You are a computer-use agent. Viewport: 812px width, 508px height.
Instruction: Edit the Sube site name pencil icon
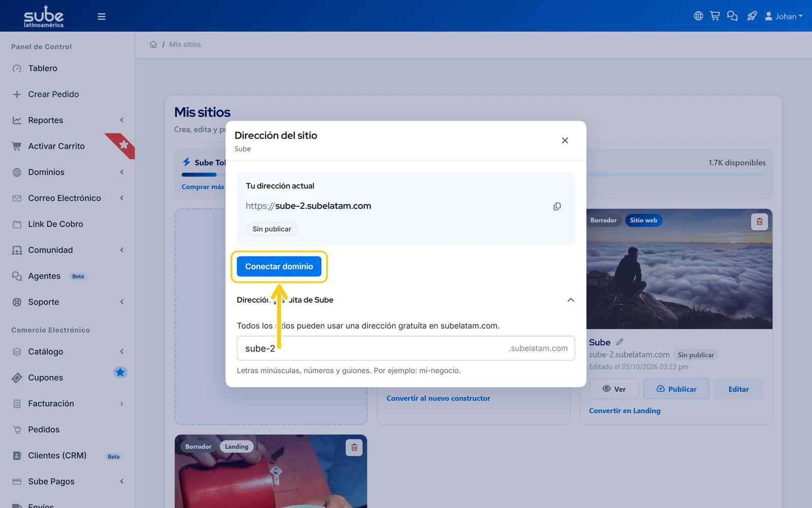point(620,342)
